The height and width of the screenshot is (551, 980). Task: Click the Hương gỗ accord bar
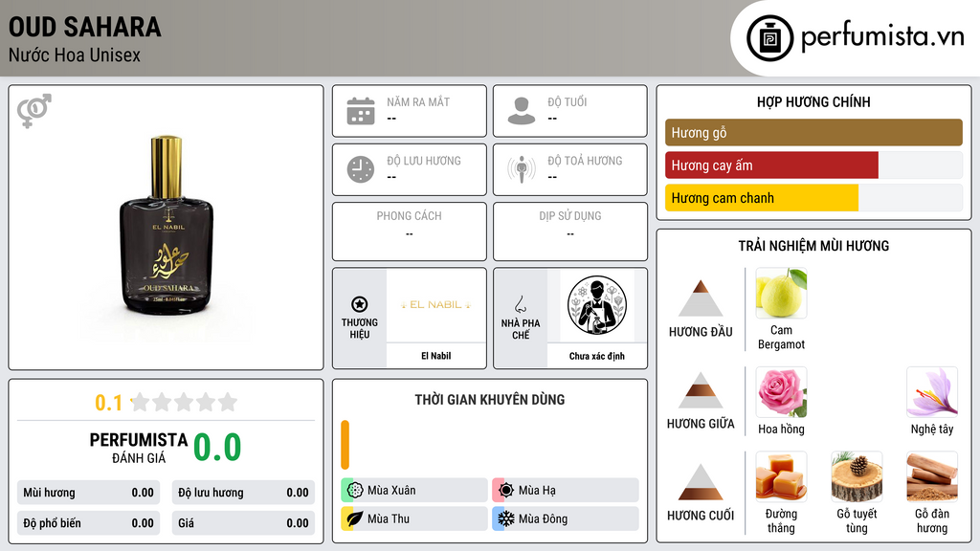[x=813, y=132]
